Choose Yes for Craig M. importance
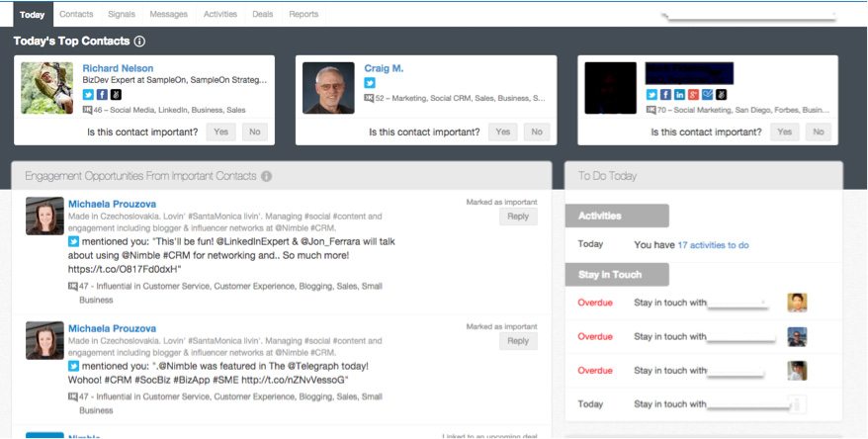 [502, 132]
